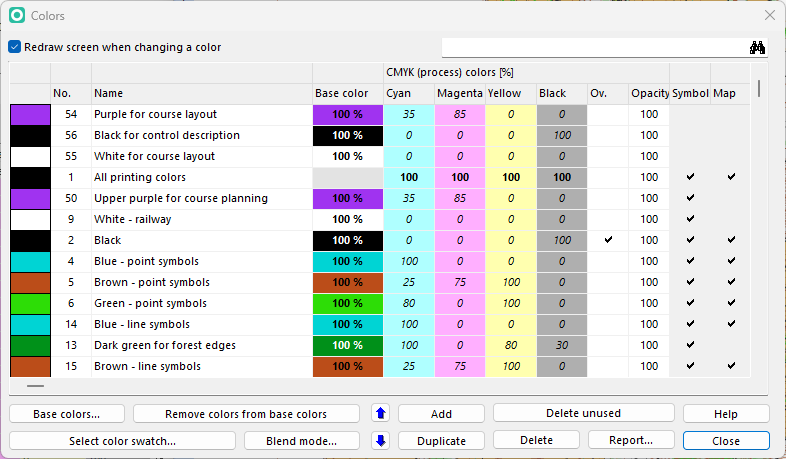The width and height of the screenshot is (786, 459).
Task: Click in the color search field
Action: click(x=595, y=48)
